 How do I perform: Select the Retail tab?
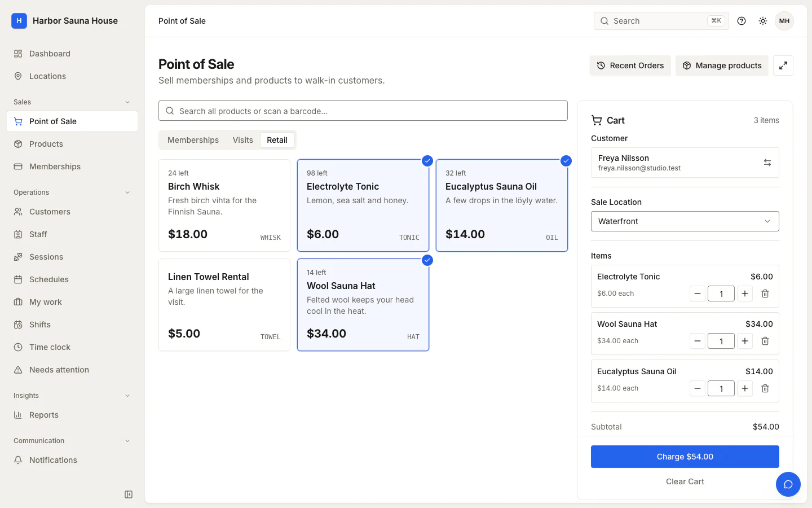tap(277, 140)
